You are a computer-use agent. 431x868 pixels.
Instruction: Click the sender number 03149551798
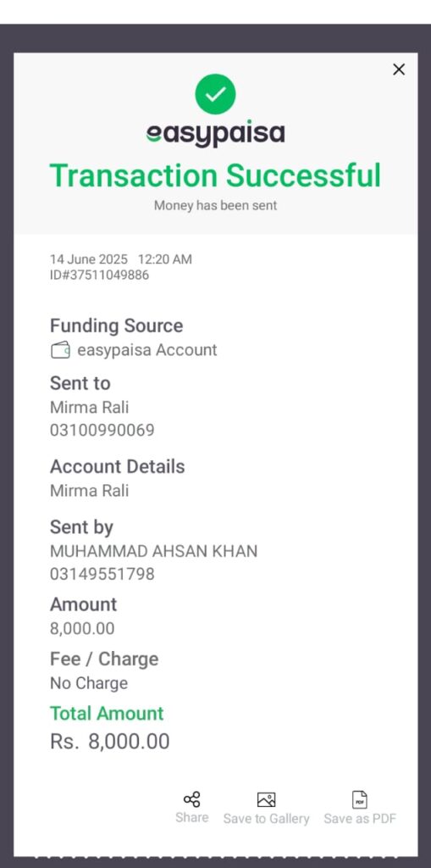pyautogui.click(x=102, y=574)
